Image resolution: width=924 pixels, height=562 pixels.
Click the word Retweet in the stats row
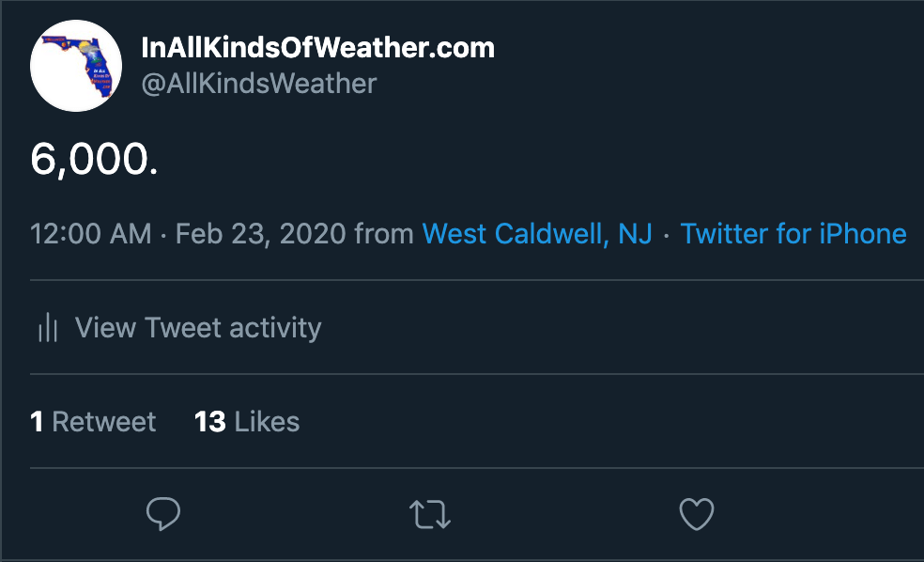(103, 422)
